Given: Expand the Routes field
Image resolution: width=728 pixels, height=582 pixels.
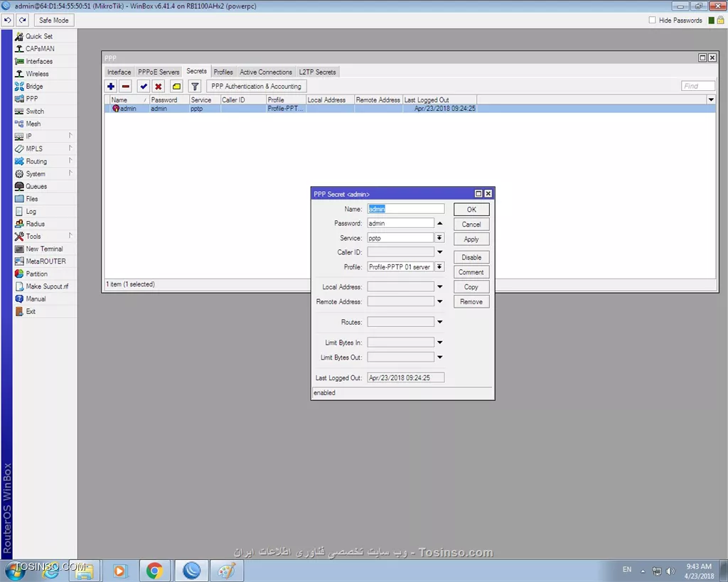Looking at the screenshot, I should point(439,322).
